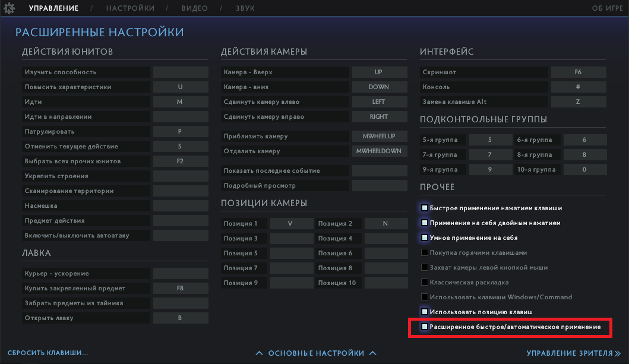Screen dimensions: 629x364
Task: Click Сбросить клавиши button
Action: click(x=48, y=353)
